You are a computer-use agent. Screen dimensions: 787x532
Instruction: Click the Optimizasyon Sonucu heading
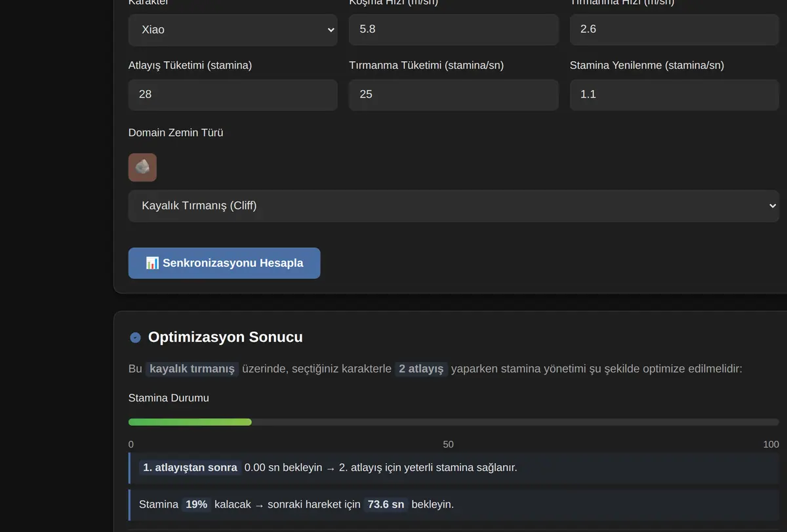[x=226, y=337]
